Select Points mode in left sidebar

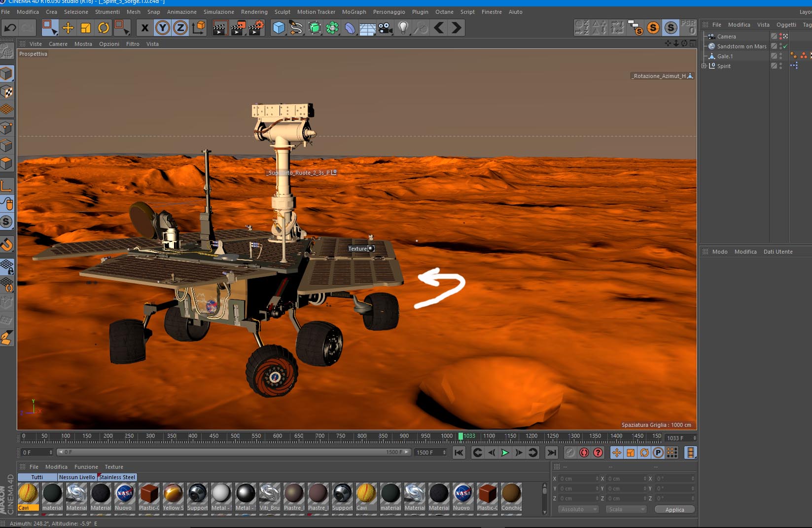6,128
